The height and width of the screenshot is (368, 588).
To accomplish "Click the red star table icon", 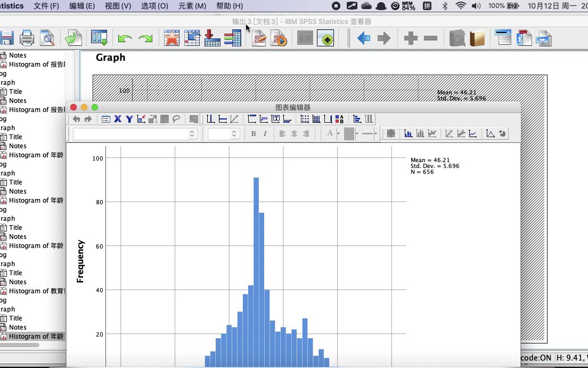I will point(171,38).
